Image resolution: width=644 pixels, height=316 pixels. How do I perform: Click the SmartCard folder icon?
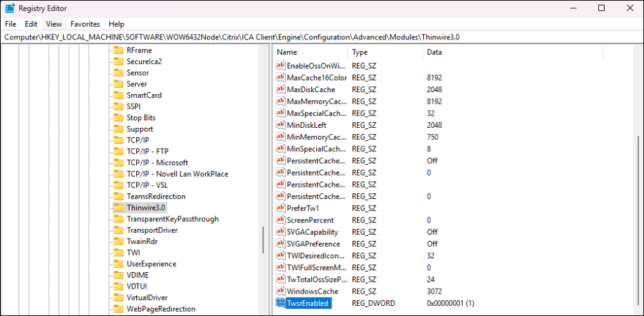coord(119,95)
